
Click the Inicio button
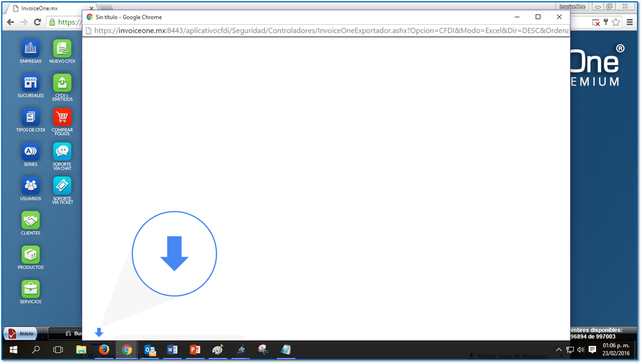(x=20, y=333)
